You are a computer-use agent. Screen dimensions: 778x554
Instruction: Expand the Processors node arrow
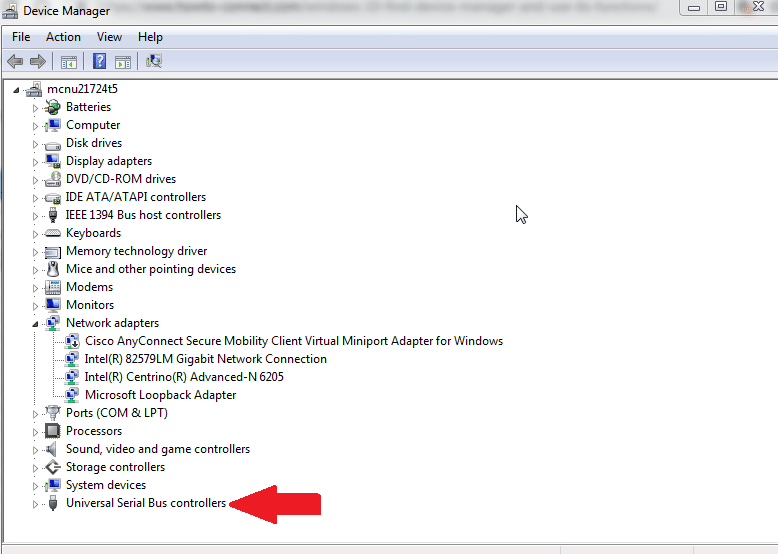(35, 431)
